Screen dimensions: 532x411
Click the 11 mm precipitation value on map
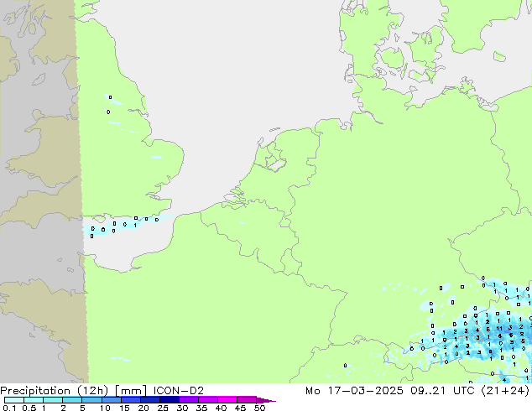point(498,328)
